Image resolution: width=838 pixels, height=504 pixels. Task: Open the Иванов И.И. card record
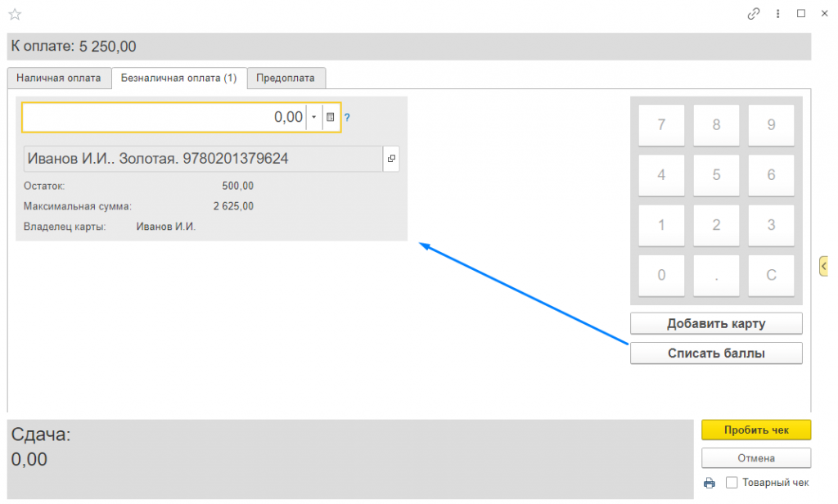tap(391, 159)
